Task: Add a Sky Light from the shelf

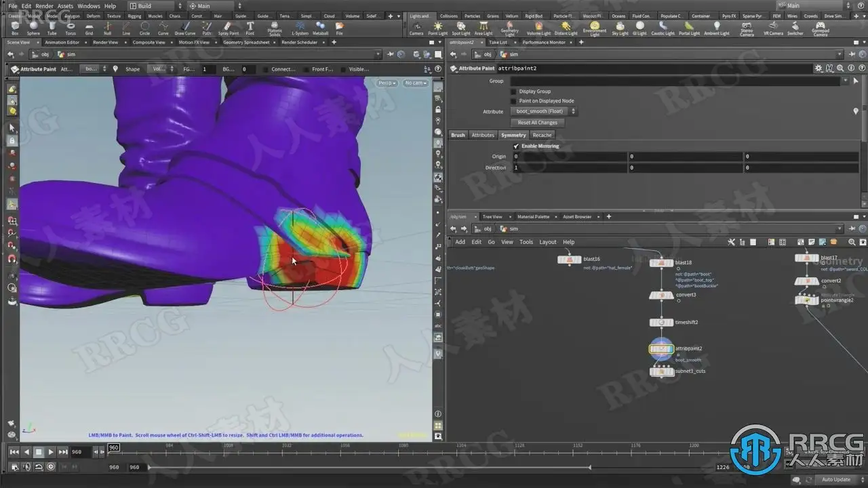Action: (620, 28)
